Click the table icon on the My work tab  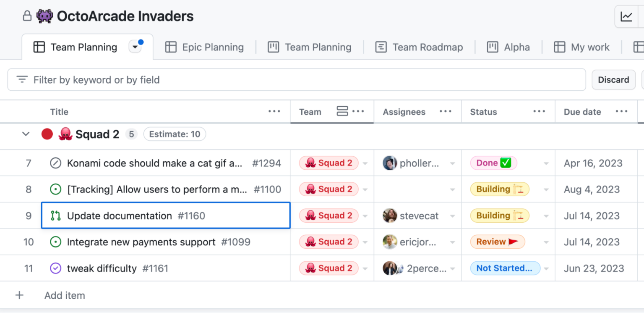560,47
